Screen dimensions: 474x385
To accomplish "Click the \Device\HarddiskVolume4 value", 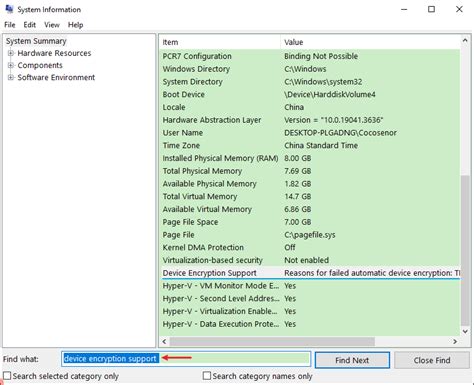I will (330, 94).
